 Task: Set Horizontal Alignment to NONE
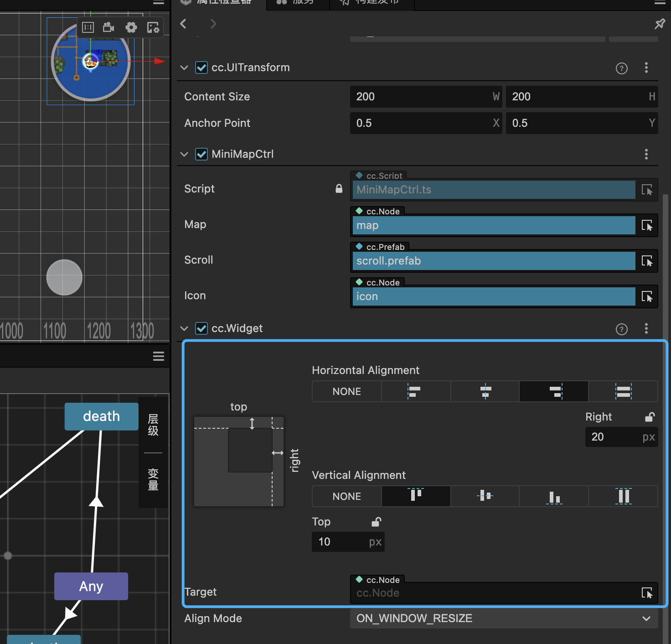pyautogui.click(x=346, y=391)
